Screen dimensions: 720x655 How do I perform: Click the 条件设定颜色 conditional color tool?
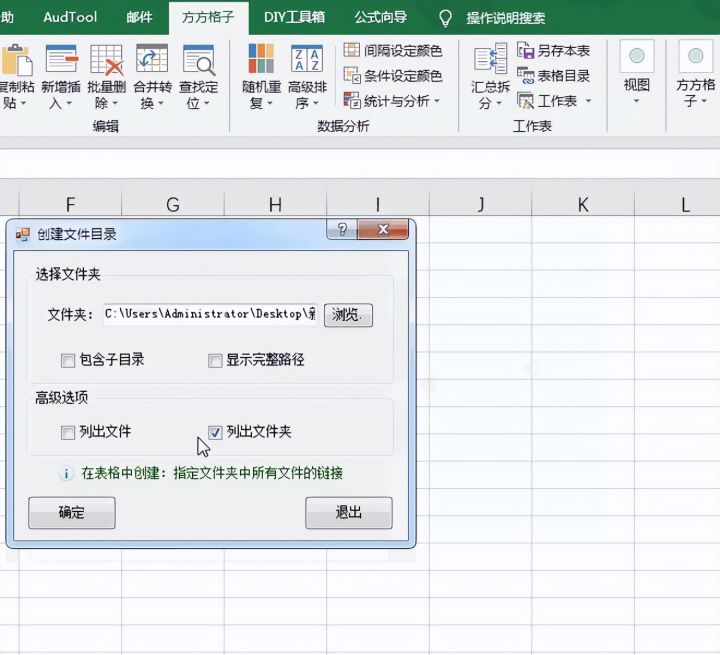point(352,75)
